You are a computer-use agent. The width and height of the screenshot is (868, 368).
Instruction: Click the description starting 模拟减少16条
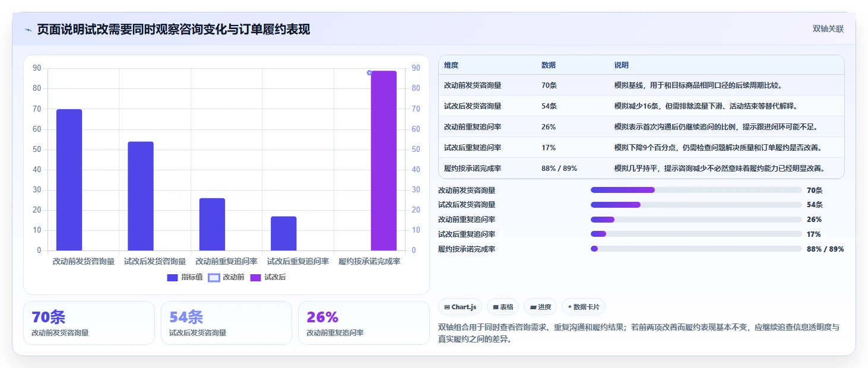(705, 106)
